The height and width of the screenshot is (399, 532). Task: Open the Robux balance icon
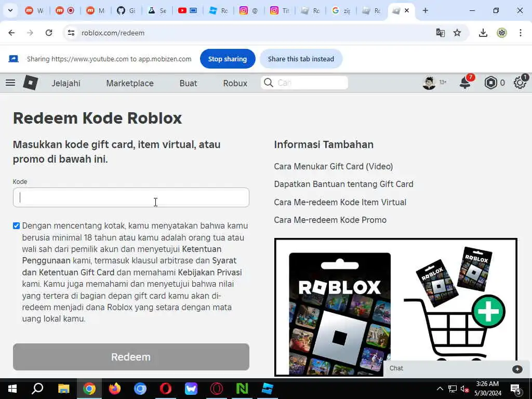pos(490,83)
